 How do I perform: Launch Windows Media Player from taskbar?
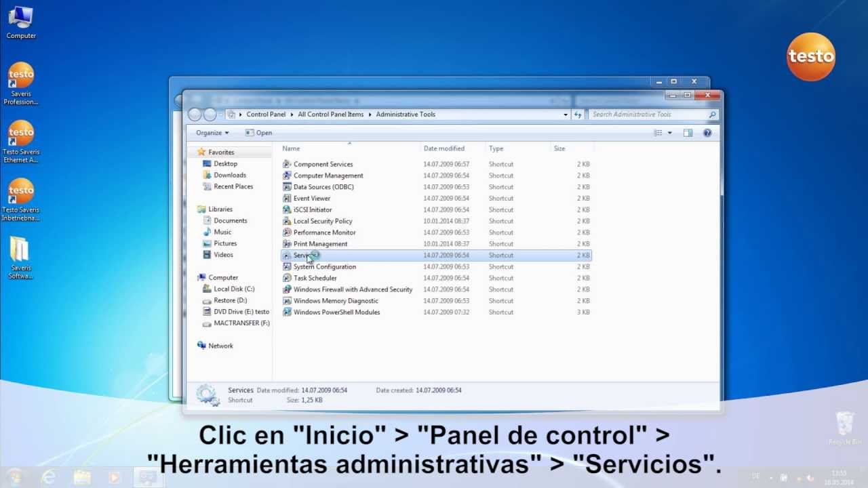pyautogui.click(x=115, y=477)
